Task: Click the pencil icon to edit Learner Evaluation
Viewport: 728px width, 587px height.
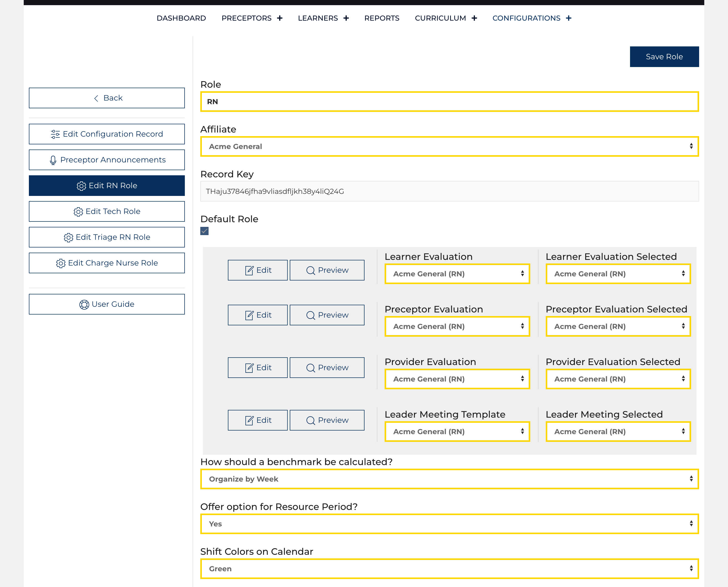Action: coord(249,270)
